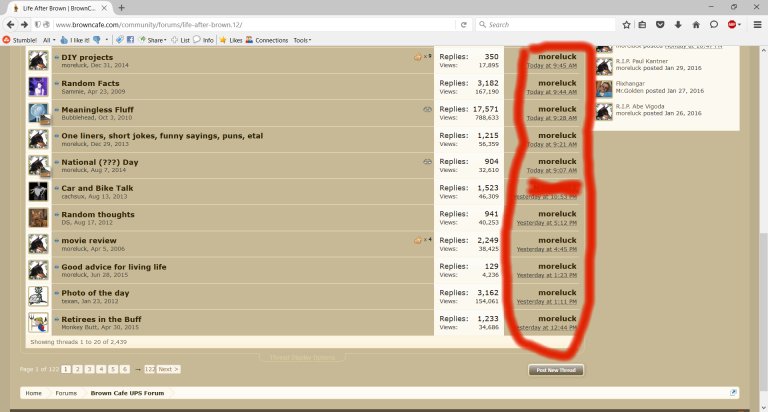Click the browser forward arrow
The image size is (768, 412).
(24, 24)
